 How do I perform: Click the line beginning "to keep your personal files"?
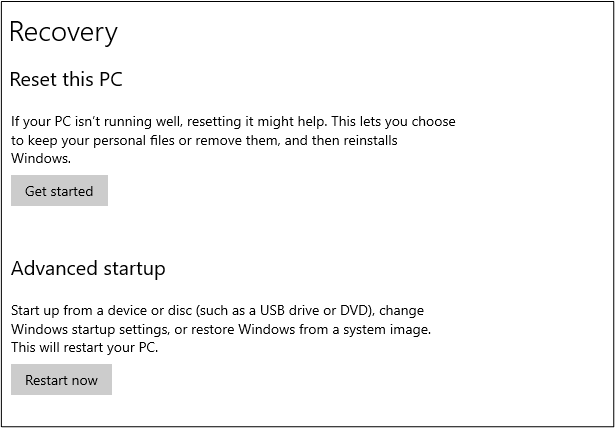204,140
